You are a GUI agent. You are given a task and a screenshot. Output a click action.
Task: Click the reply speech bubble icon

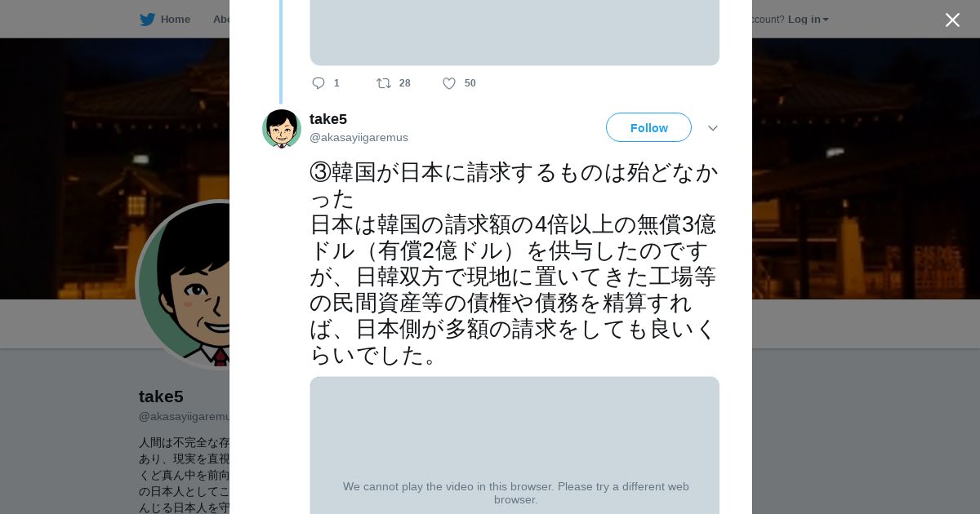[x=318, y=83]
